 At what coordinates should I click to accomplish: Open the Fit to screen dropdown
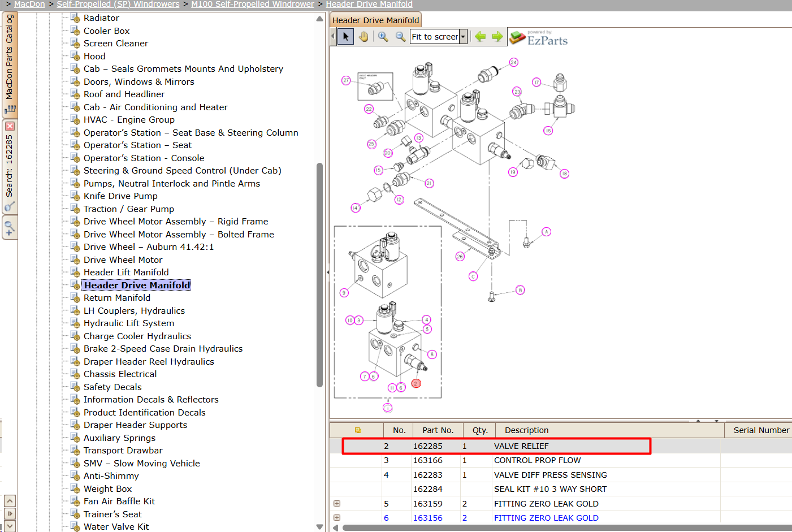463,37
